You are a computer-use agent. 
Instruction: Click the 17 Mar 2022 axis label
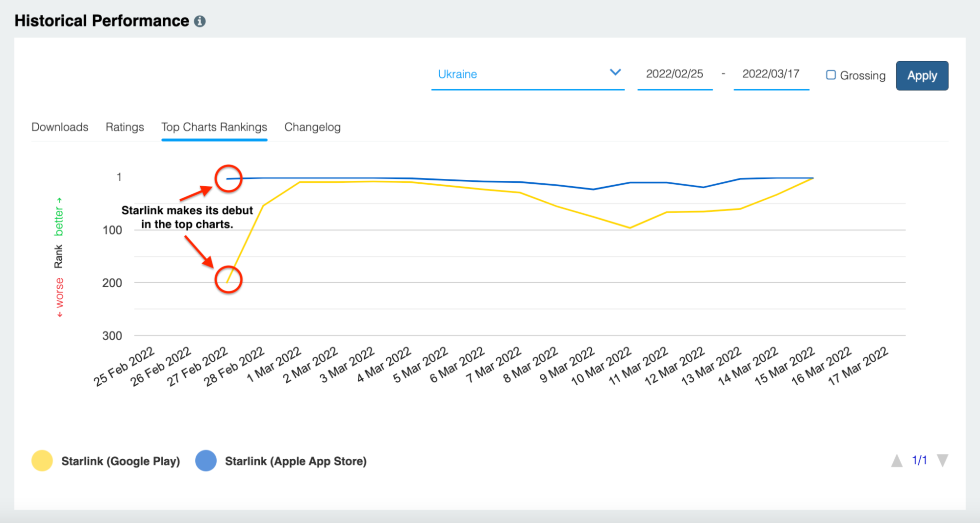(858, 366)
